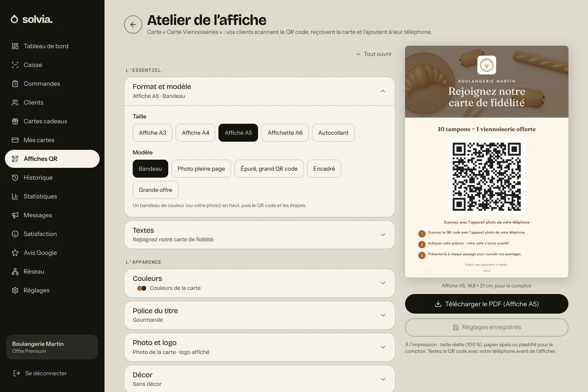Click the Couleurs de la carte swatch
Screen dimensions: 588x392
pos(142,288)
